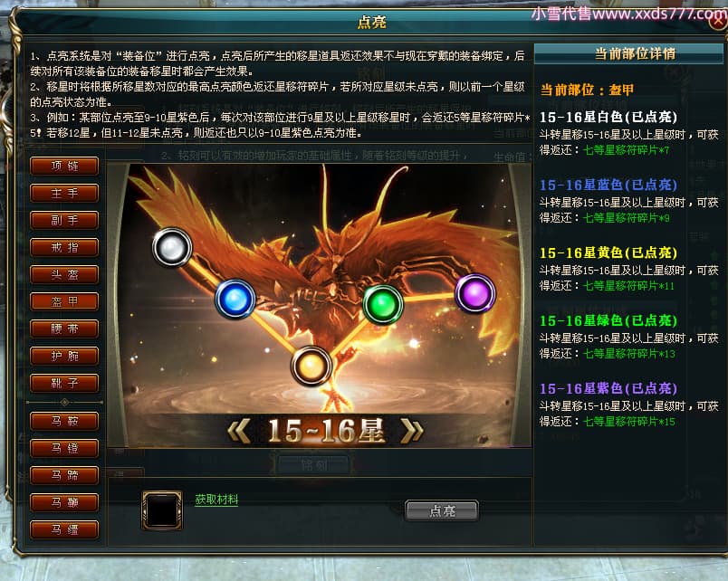The image size is (728, 581).
Task: Select the purple star orb
Action: point(475,294)
